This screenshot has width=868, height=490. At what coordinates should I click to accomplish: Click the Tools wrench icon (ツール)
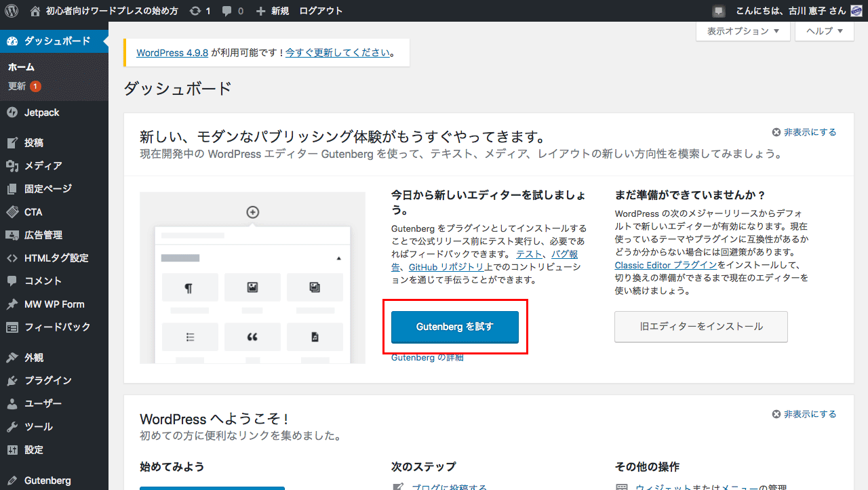click(12, 427)
